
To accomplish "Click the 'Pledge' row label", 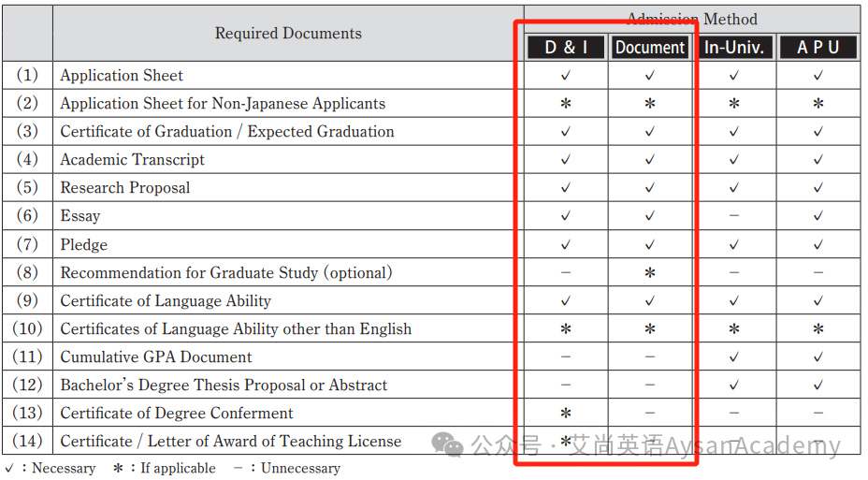I will click(x=83, y=244).
